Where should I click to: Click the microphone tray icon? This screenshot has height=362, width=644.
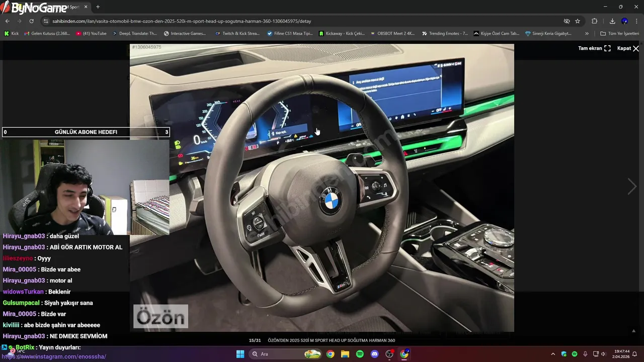tap(585, 354)
